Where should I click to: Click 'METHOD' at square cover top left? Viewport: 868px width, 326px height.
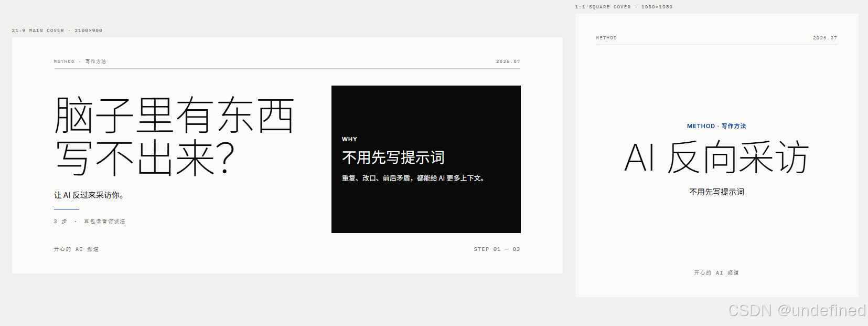coord(606,38)
